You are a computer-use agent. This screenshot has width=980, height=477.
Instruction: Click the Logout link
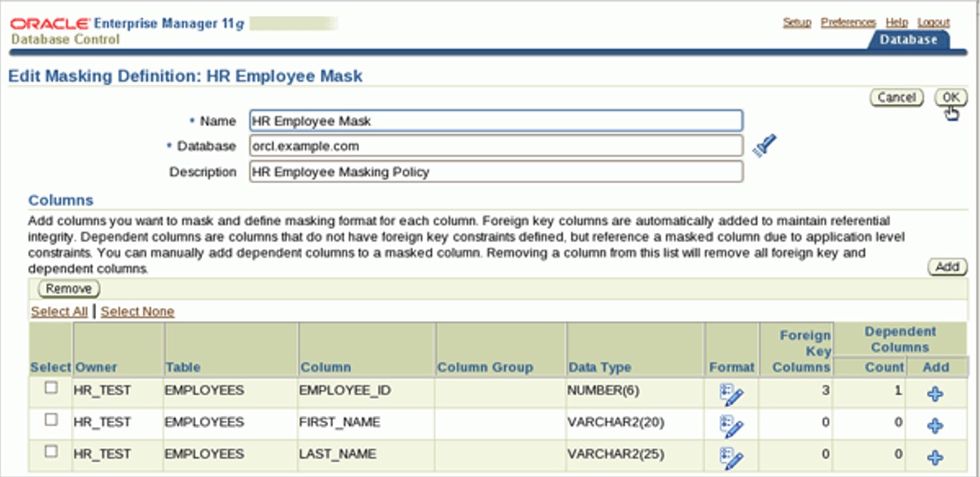pyautogui.click(x=933, y=22)
